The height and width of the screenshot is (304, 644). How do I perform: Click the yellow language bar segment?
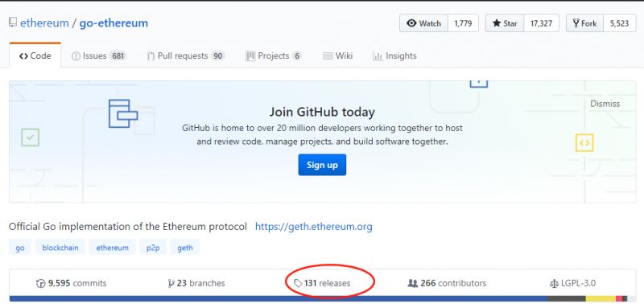point(601,298)
